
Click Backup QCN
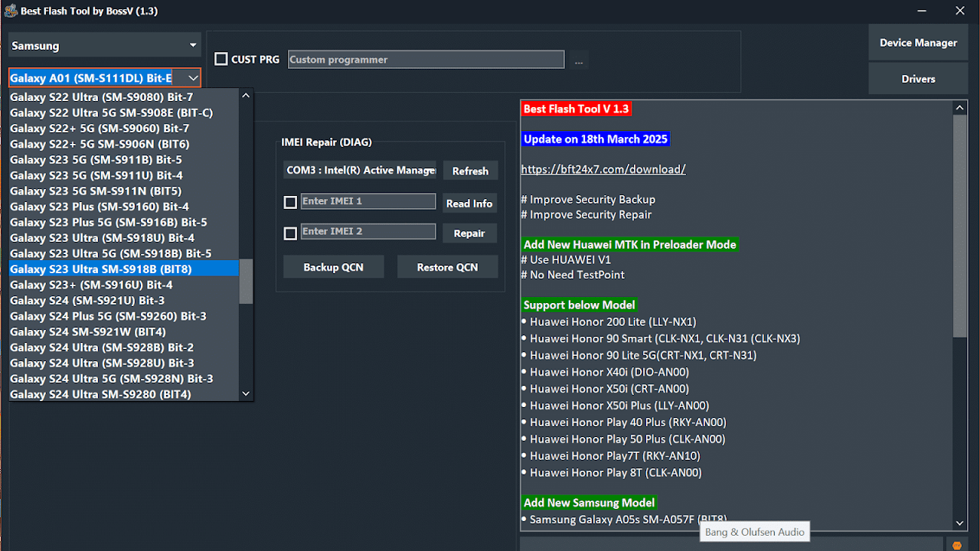pos(333,267)
